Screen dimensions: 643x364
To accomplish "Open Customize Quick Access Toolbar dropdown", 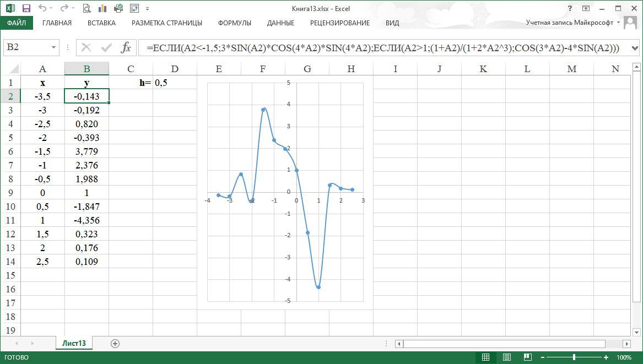I will click(x=148, y=9).
